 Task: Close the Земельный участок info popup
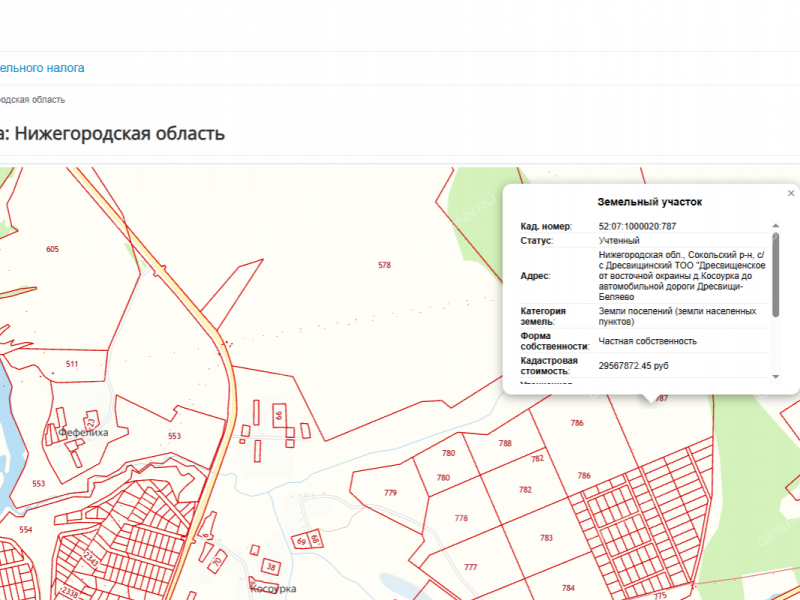pyautogui.click(x=790, y=192)
